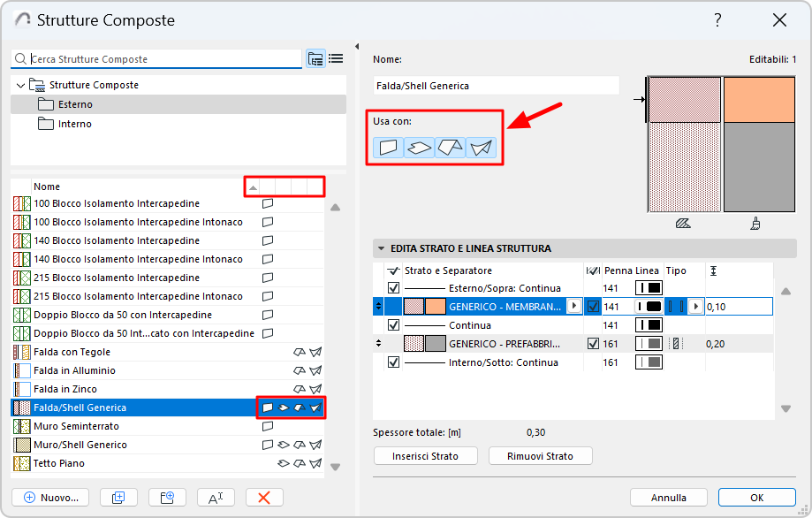
Task: Click the rename icon button
Action: pyautogui.click(x=216, y=498)
